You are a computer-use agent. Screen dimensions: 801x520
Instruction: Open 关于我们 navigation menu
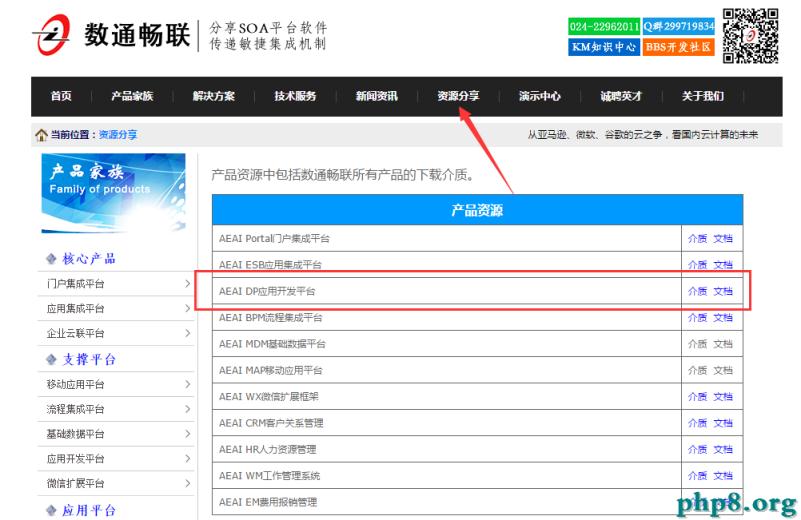coord(702,96)
